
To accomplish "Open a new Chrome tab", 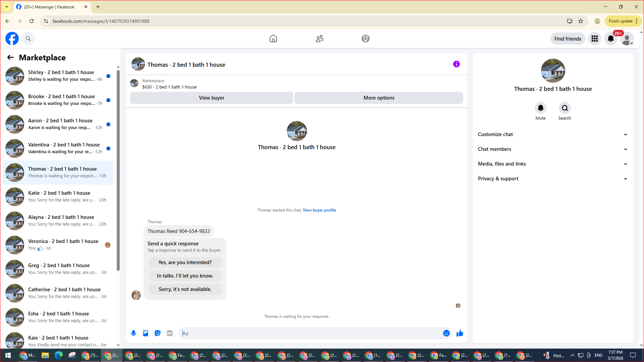I will 98,7.
